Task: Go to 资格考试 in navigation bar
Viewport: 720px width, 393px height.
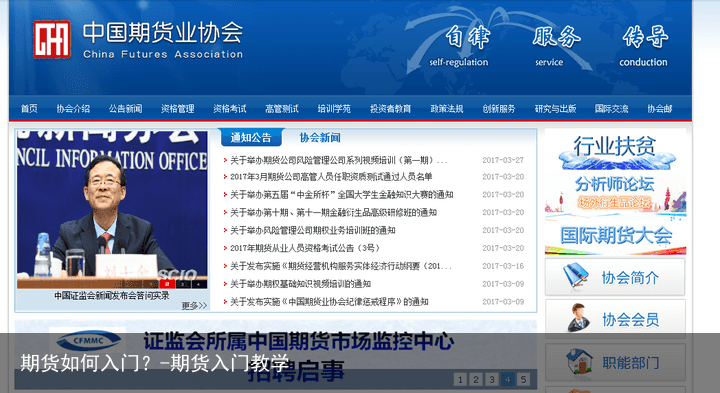Action: point(230,109)
